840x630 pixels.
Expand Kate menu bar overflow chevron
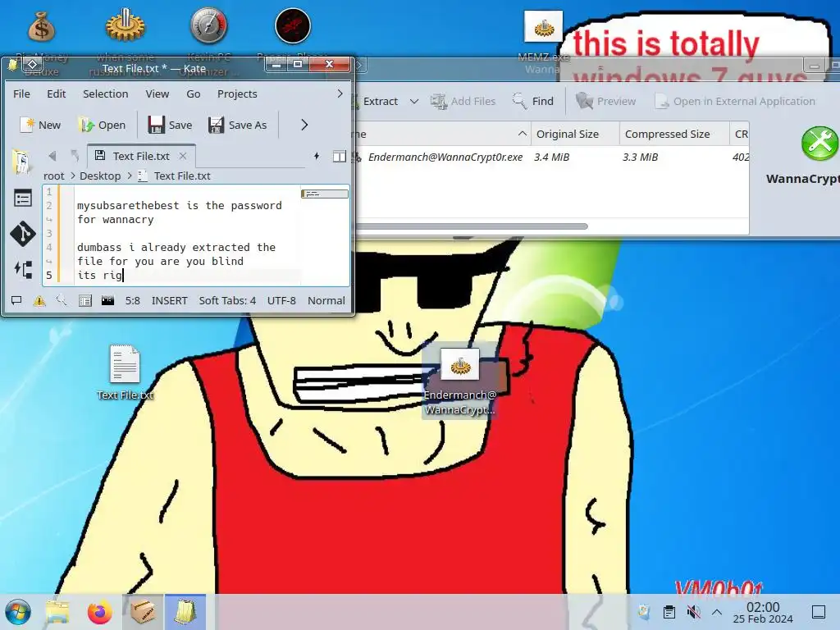(340, 94)
